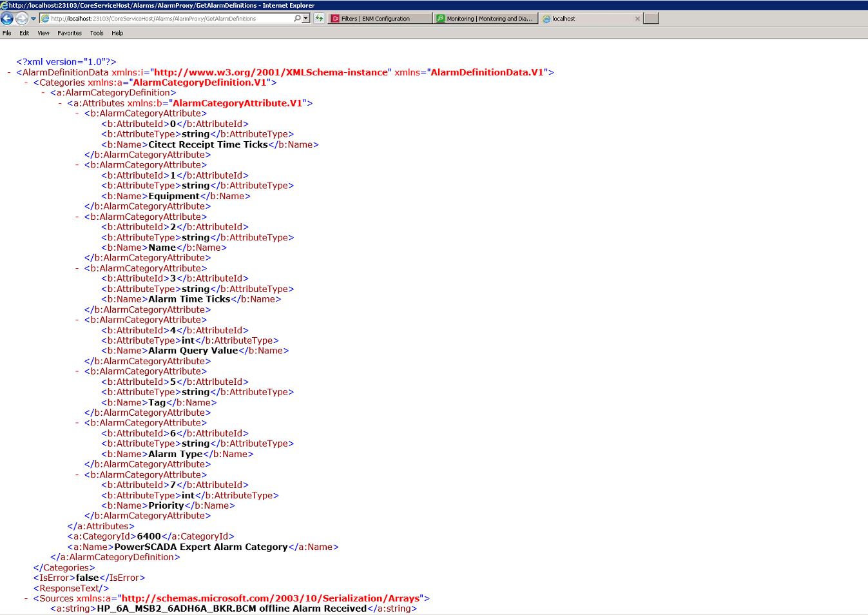Click the Internet Explorer title bar icon
Viewport: 868px width, 615px height.
(5, 5)
